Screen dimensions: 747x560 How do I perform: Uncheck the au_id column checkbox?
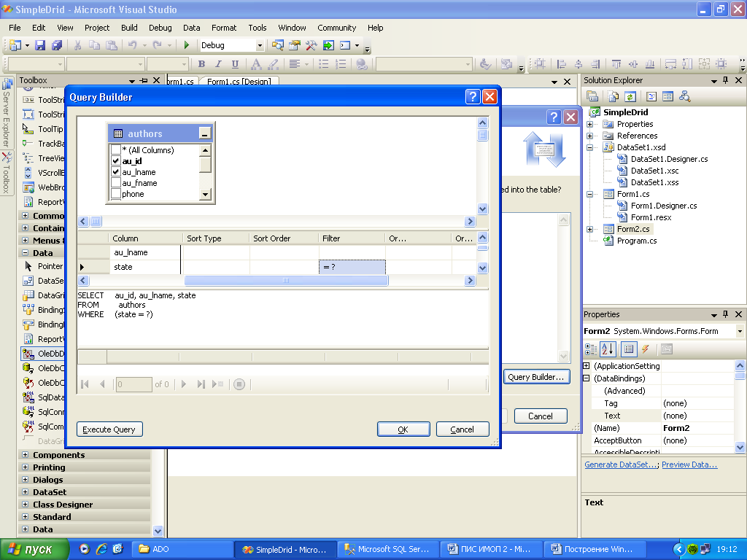[116, 161]
